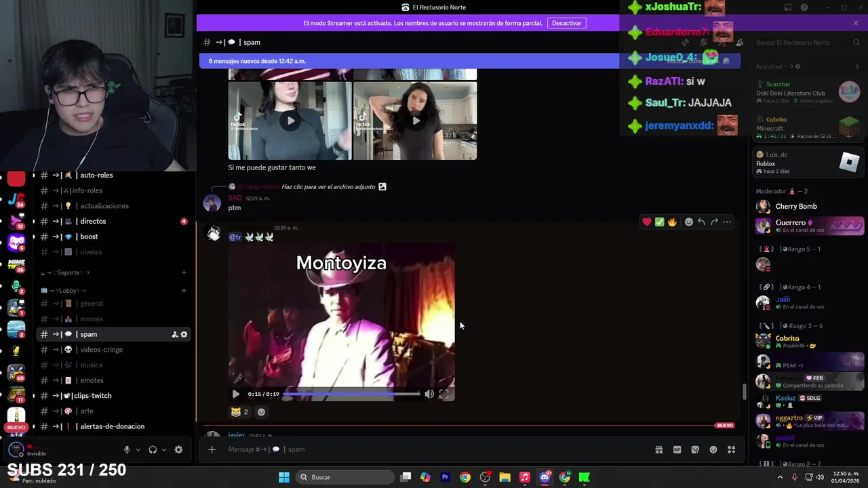Open more options for hovered message
The height and width of the screenshot is (488, 868).
(727, 222)
